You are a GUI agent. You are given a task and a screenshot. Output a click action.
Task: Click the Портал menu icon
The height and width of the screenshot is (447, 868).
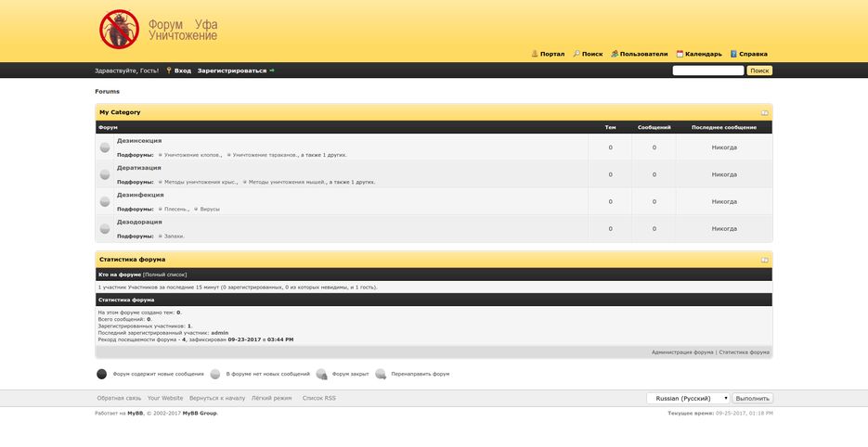pyautogui.click(x=535, y=54)
